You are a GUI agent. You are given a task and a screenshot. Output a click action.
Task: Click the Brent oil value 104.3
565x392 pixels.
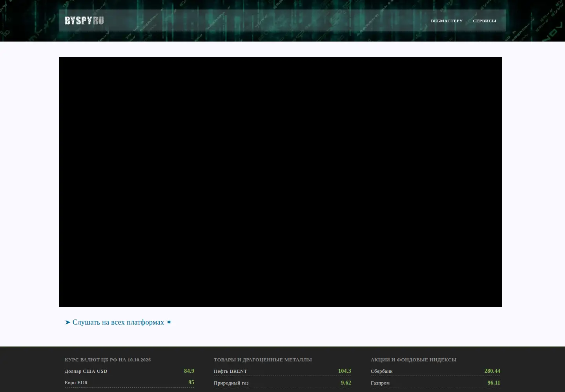(344, 371)
